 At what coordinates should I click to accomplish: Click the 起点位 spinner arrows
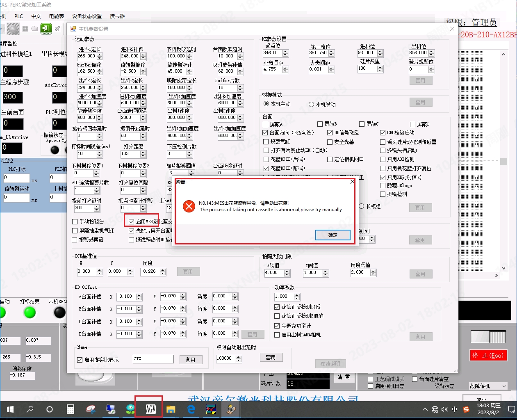point(285,53)
